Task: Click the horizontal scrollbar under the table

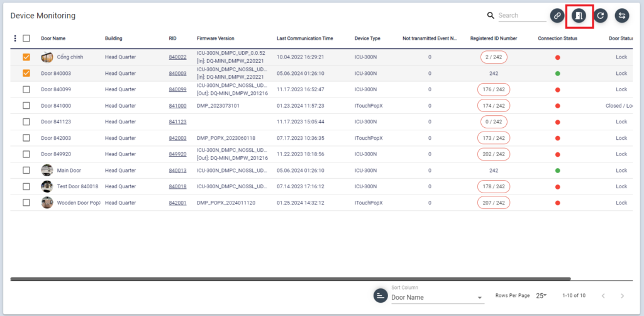Action: pyautogui.click(x=289, y=278)
